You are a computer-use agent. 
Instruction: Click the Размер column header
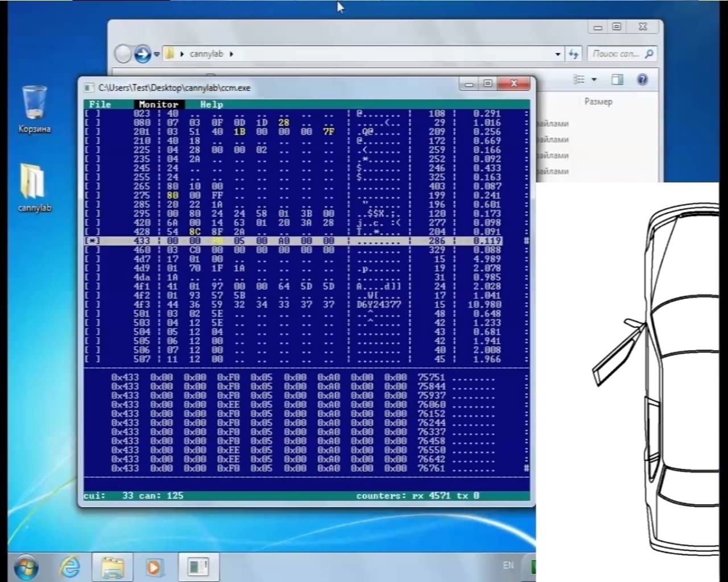[x=598, y=102]
